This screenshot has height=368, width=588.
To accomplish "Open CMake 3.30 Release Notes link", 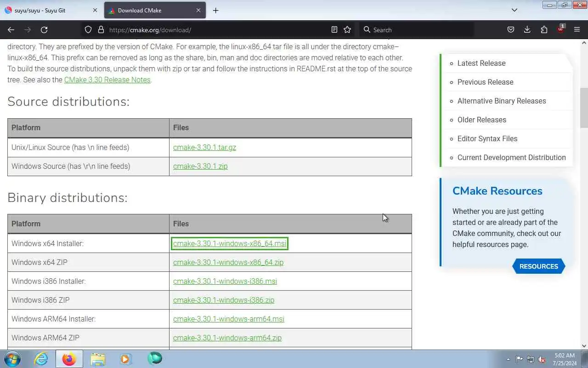I will 107,80.
